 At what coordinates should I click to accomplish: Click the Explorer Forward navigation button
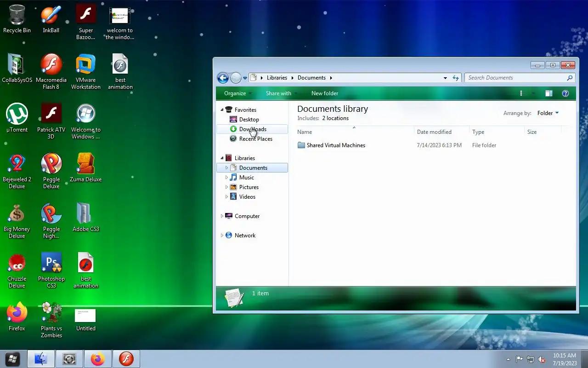[x=235, y=78]
